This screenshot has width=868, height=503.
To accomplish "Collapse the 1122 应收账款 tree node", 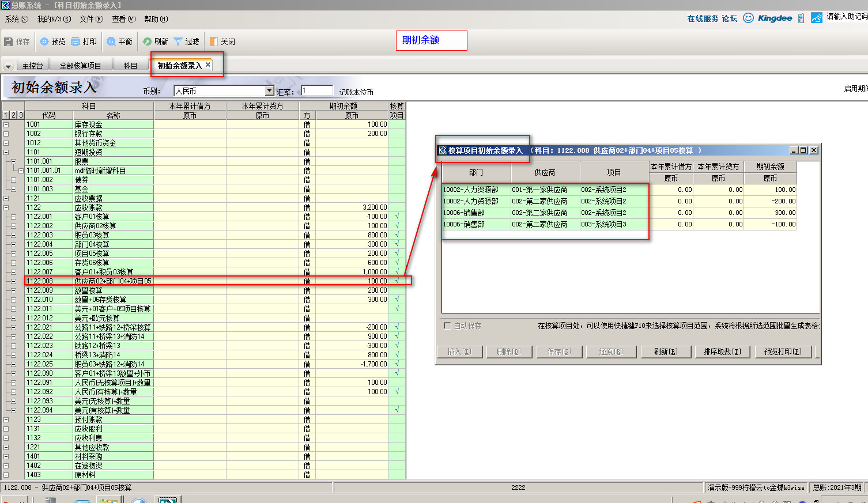I will [x=6, y=207].
